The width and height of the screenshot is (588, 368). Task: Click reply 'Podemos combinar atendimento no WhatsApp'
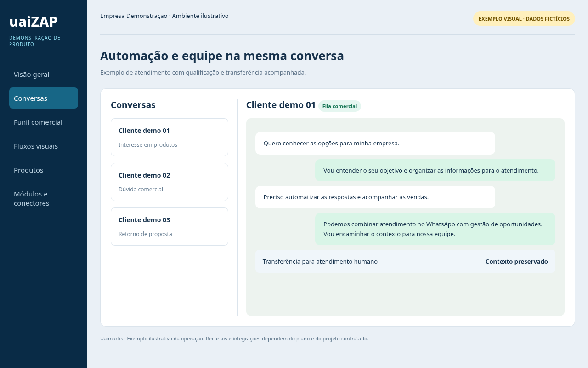pos(435,229)
